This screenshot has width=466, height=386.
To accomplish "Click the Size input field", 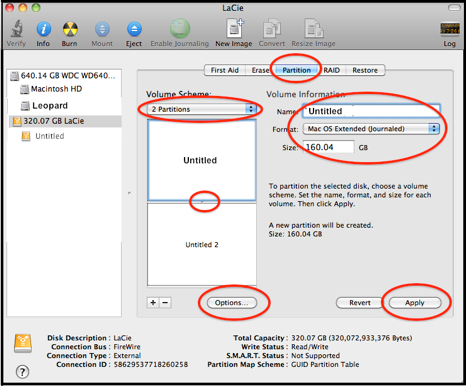I will (x=328, y=147).
